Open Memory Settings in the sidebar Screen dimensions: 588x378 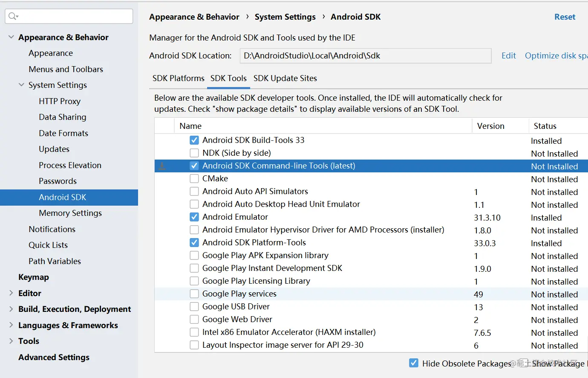pos(70,213)
